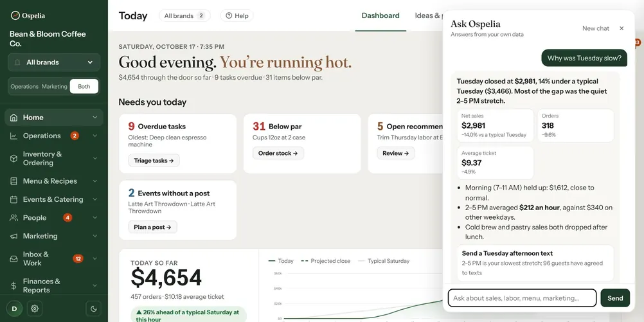
Task: Click the Send button in chat
Action: coord(615,298)
